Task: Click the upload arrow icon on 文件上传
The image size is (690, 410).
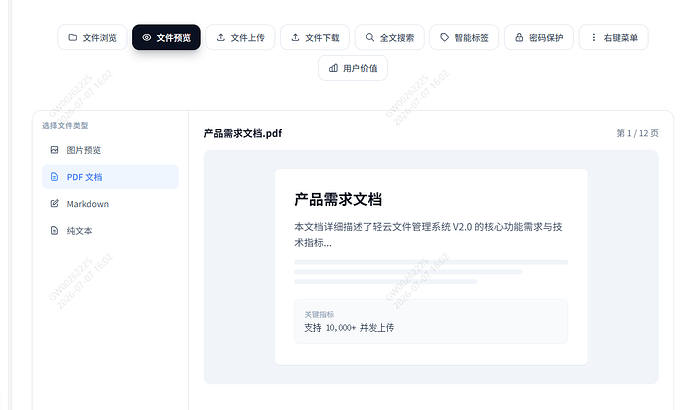Action: (x=221, y=37)
